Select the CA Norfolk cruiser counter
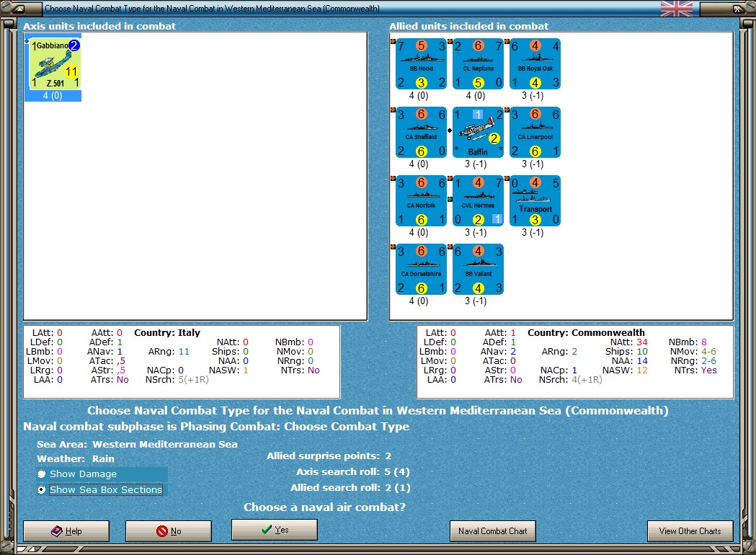The height and width of the screenshot is (555, 756). click(421, 200)
